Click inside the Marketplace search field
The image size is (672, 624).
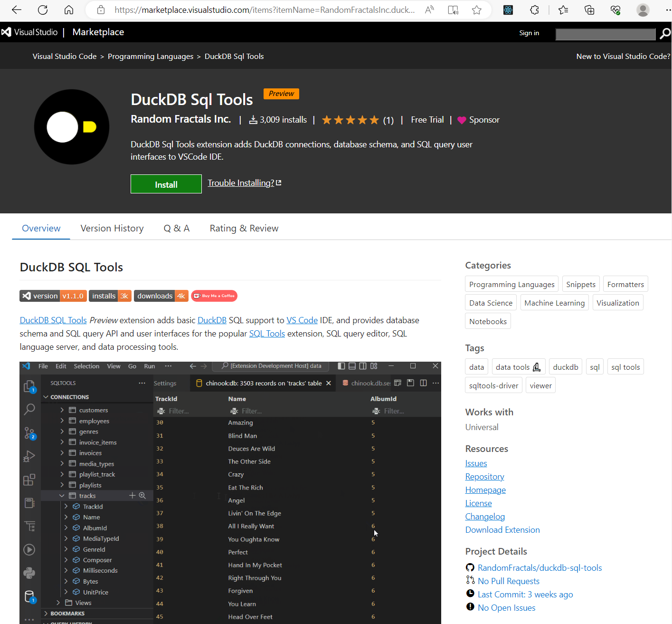605,34
